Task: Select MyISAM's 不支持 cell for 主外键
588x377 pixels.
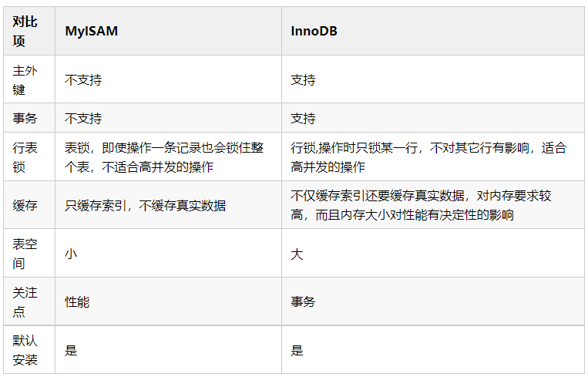Action: click(x=83, y=80)
